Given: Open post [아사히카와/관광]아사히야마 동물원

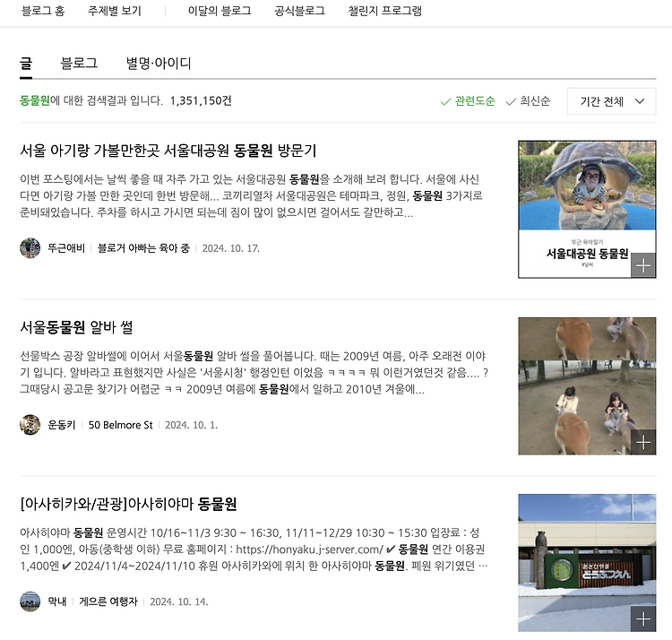Looking at the screenshot, I should pyautogui.click(x=128, y=504).
